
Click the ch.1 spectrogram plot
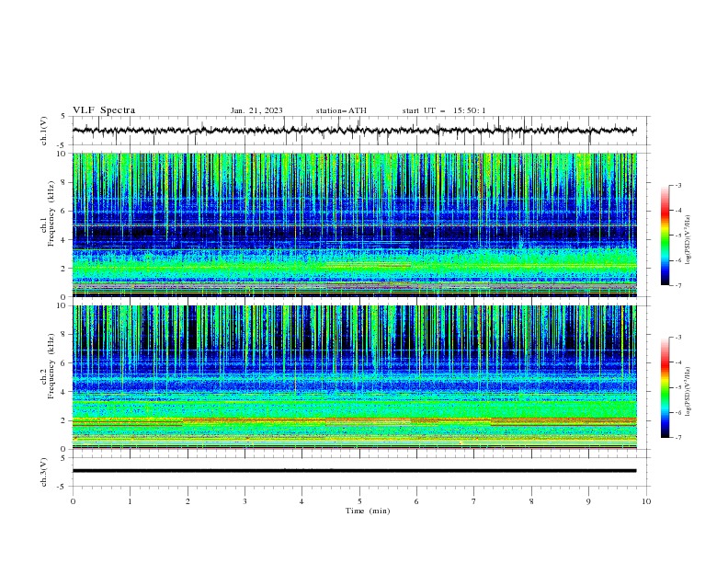355,224
